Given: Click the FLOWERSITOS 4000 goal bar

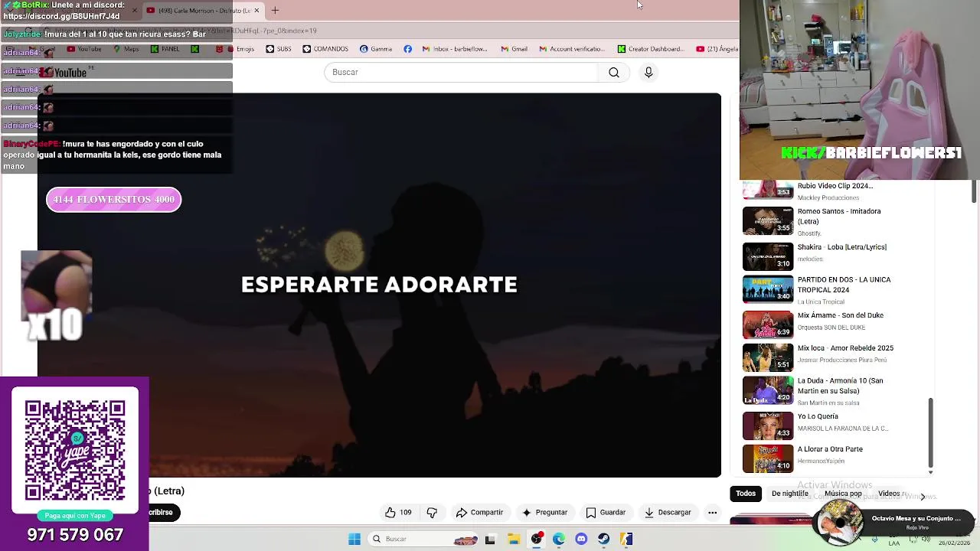Looking at the screenshot, I should click(x=114, y=200).
